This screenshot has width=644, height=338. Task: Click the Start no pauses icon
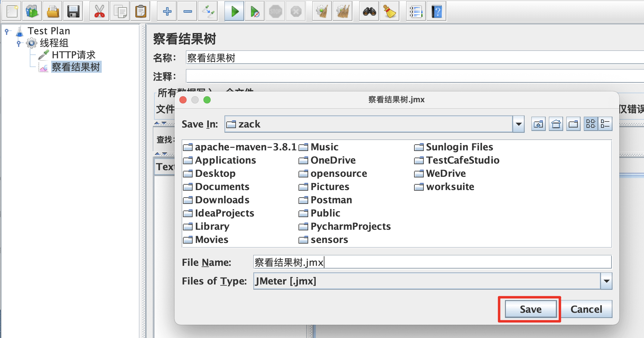coord(255,12)
